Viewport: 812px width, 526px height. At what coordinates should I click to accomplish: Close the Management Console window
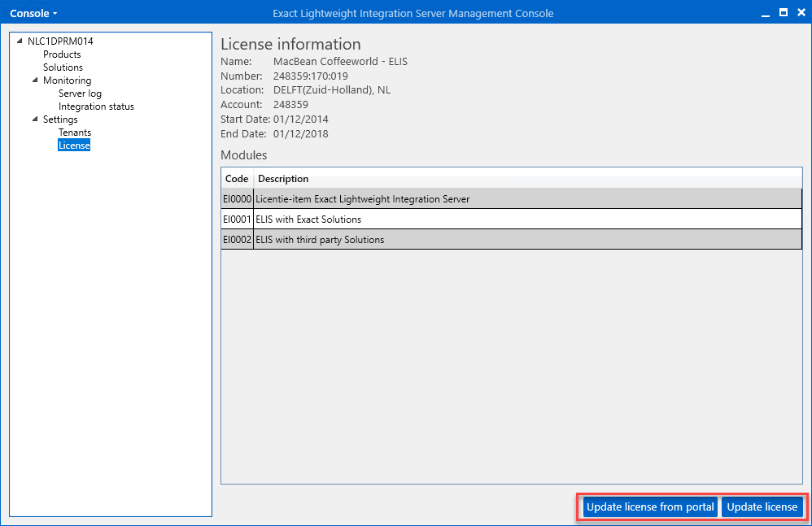tap(801, 13)
